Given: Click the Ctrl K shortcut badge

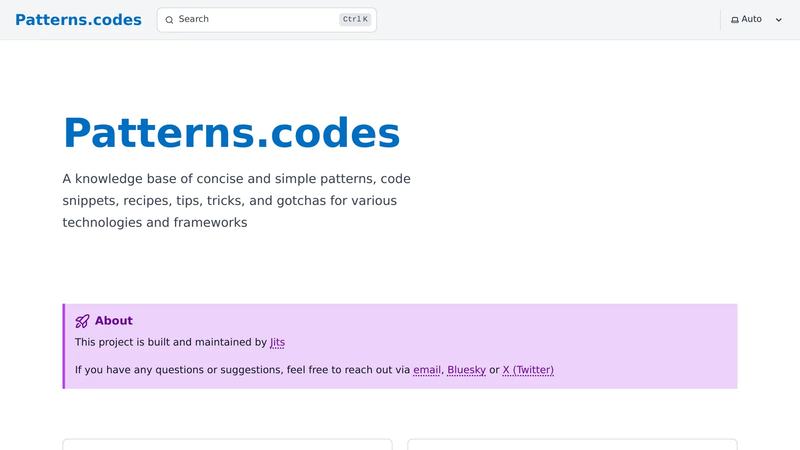Looking at the screenshot, I should pos(355,19).
